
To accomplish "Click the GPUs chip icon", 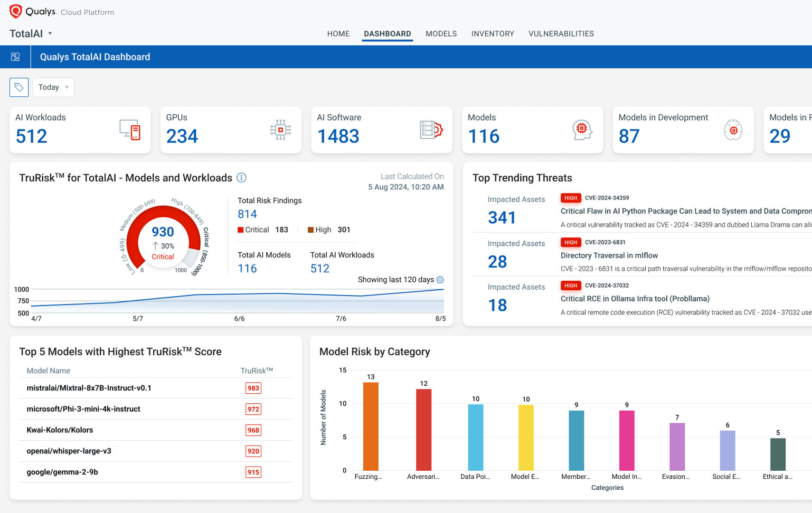I will click(281, 130).
